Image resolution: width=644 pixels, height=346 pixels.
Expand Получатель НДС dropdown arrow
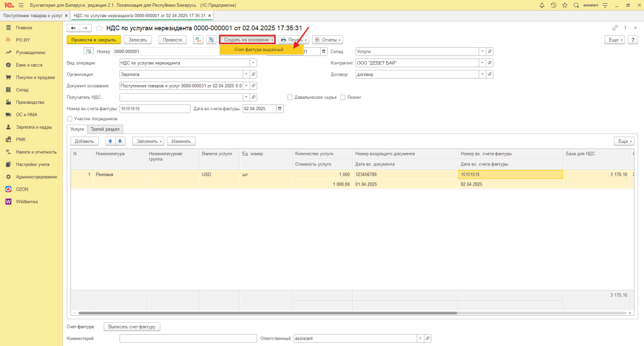tap(247, 98)
